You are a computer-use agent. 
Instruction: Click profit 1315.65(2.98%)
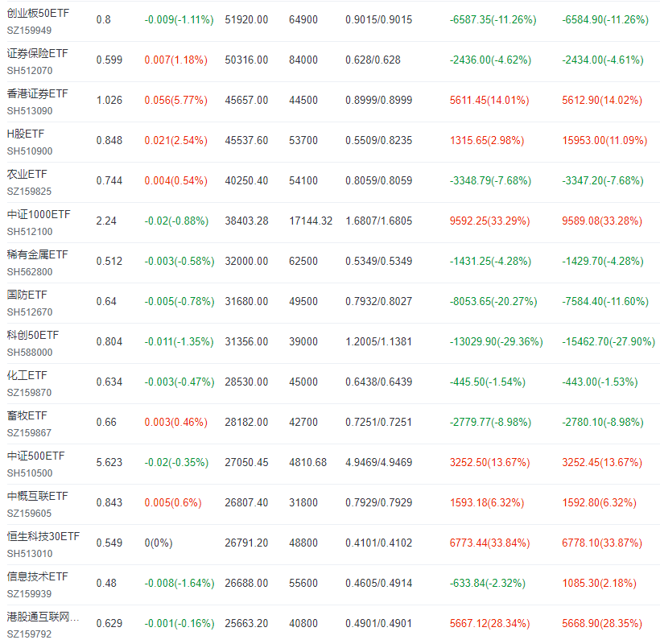coord(487,141)
